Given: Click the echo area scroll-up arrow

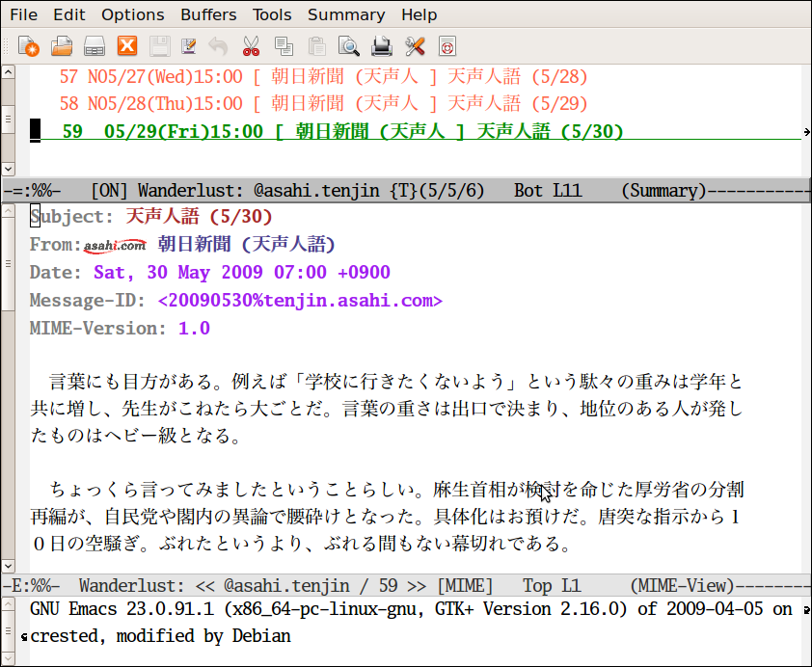Looking at the screenshot, I should tap(8, 604).
